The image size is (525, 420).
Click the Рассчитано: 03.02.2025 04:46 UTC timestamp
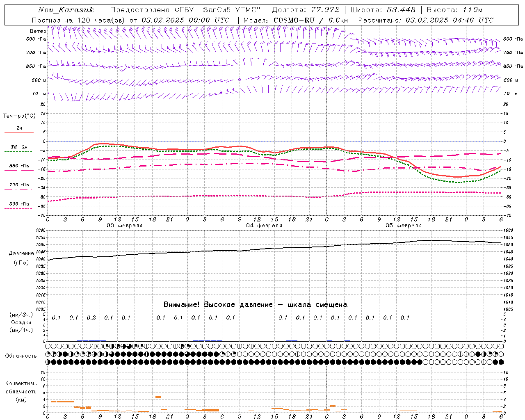point(426,20)
